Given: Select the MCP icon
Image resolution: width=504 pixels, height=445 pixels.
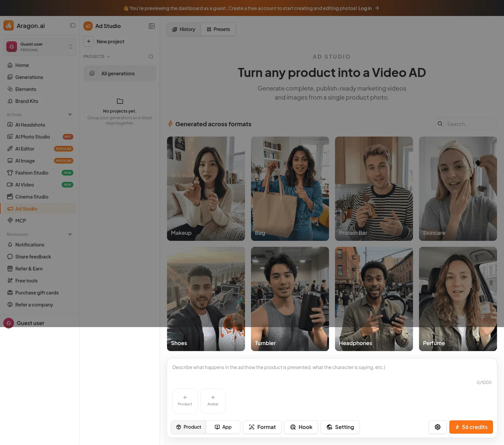Looking at the screenshot, I should (x=10, y=221).
